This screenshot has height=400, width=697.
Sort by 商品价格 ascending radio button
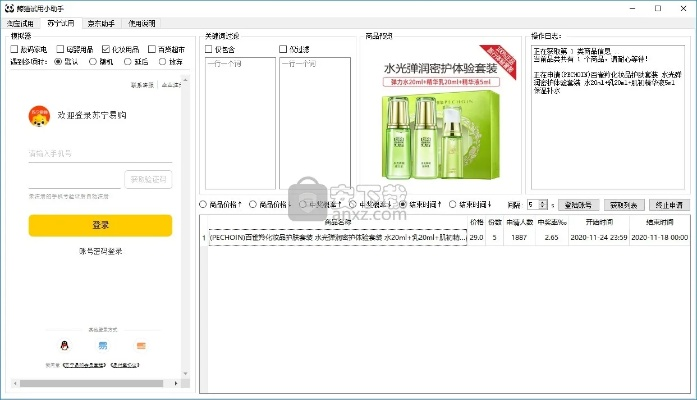(203, 204)
